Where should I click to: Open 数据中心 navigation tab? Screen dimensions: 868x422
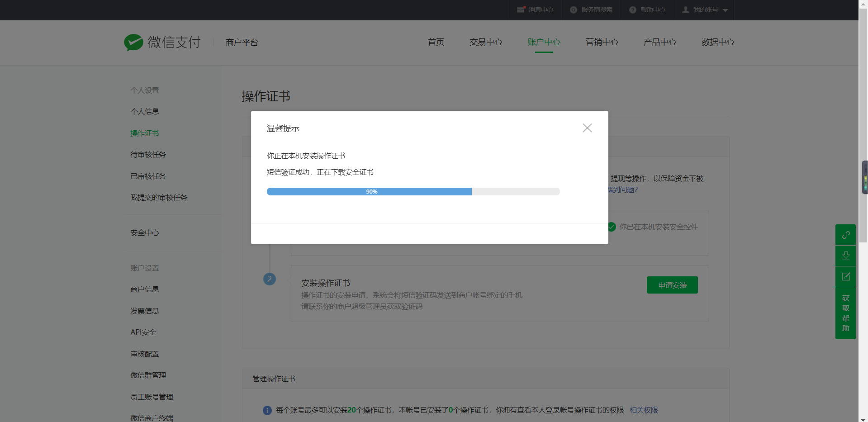(718, 42)
